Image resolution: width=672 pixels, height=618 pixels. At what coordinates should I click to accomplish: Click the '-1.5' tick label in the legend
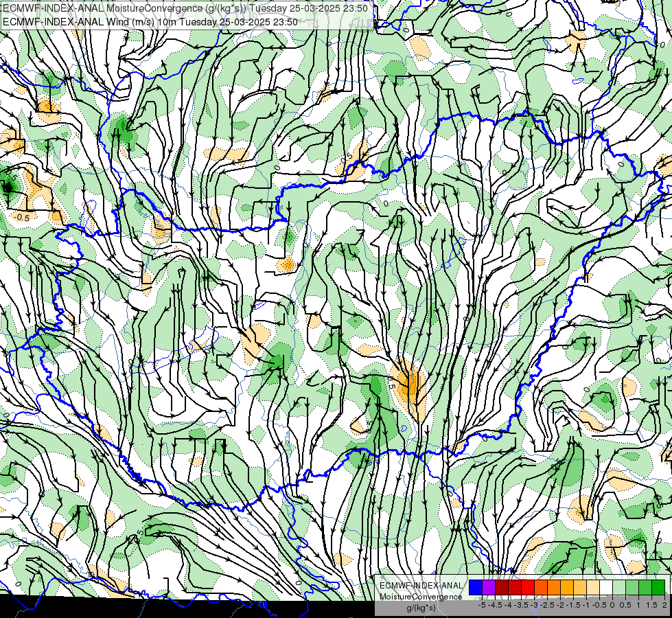click(x=573, y=605)
